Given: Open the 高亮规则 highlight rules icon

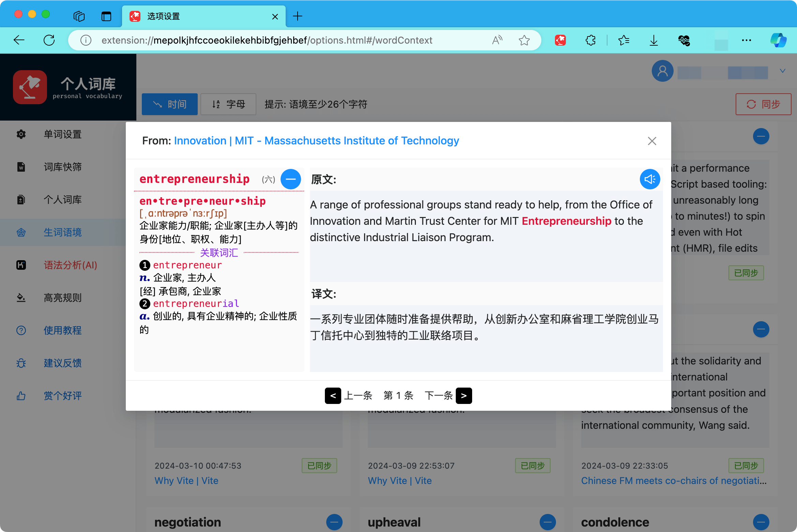Looking at the screenshot, I should coord(21,298).
